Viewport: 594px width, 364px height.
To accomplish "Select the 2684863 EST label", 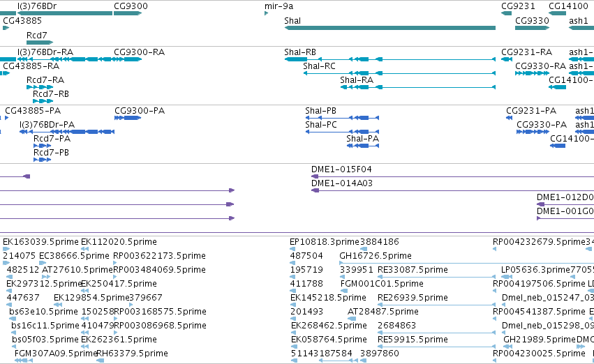I will pos(397,326).
